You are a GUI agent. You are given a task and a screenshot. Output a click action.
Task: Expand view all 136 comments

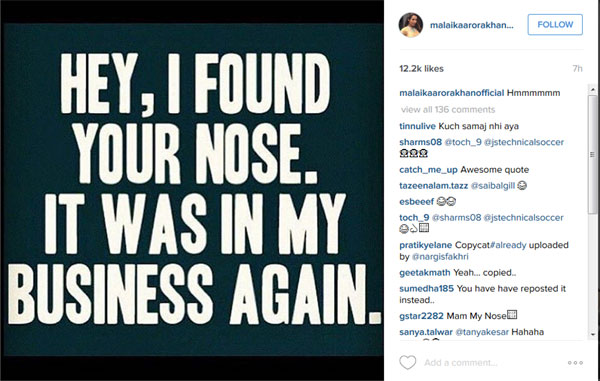(448, 110)
